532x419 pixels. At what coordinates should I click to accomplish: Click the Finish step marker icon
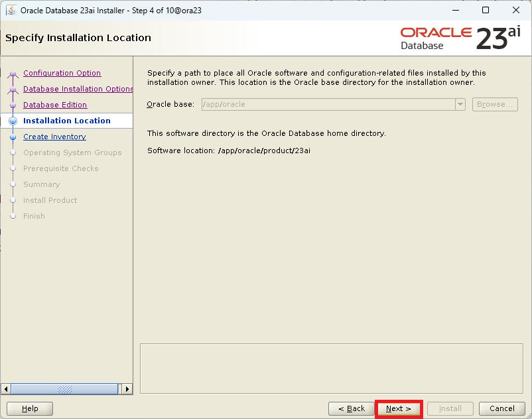[x=13, y=216]
